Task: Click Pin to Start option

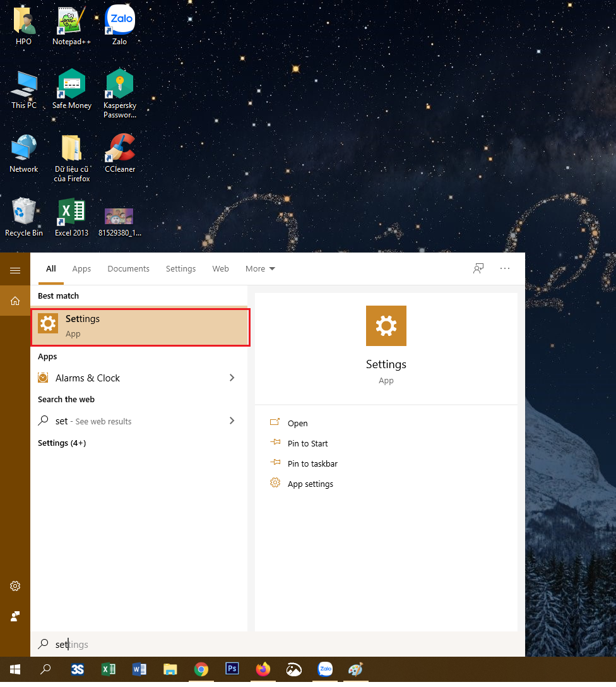Action: point(307,443)
